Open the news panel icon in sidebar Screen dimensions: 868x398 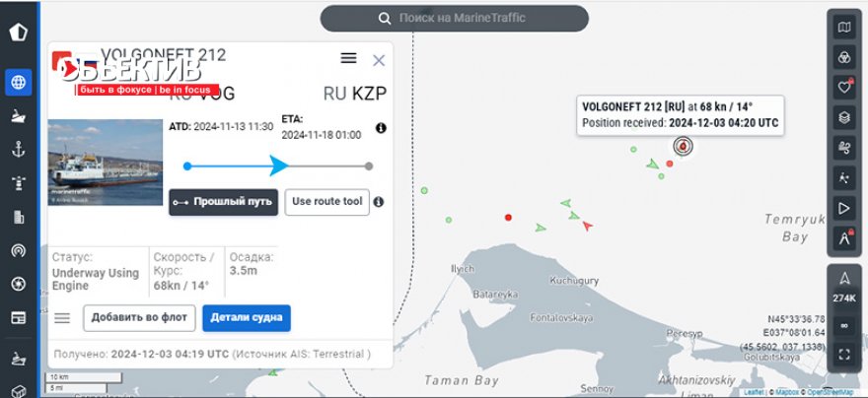[19, 318]
